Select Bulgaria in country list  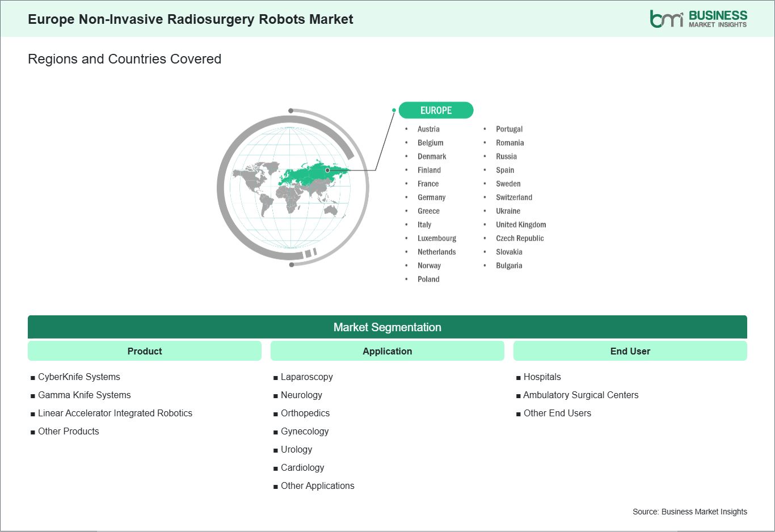(x=509, y=265)
